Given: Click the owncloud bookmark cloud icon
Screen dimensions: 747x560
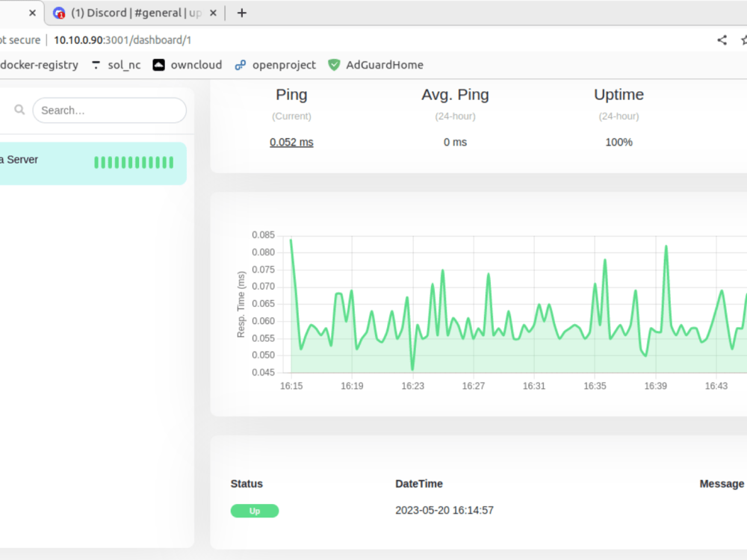Looking at the screenshot, I should pyautogui.click(x=158, y=65).
